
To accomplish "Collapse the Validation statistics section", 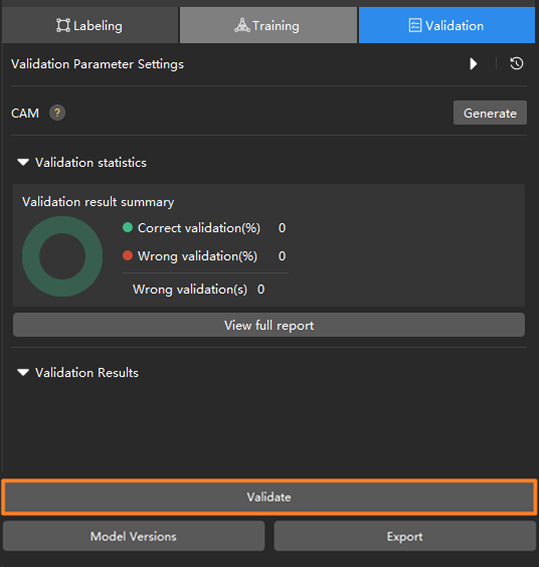I will click(23, 162).
